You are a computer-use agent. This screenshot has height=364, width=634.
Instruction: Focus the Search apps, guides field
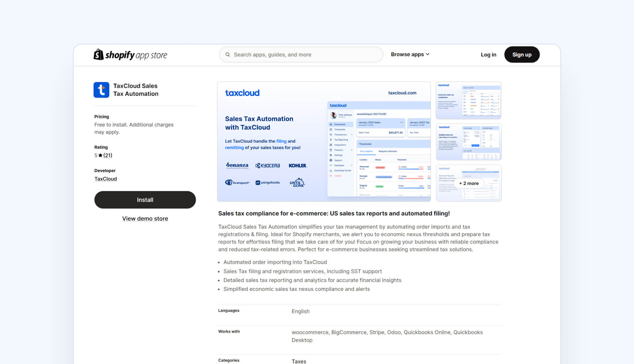pos(301,55)
